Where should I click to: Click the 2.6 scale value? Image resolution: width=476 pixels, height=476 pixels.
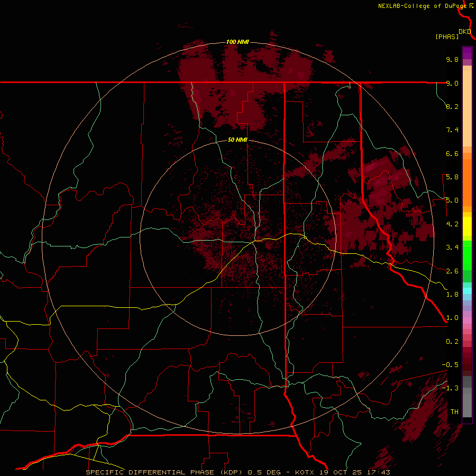452,271
